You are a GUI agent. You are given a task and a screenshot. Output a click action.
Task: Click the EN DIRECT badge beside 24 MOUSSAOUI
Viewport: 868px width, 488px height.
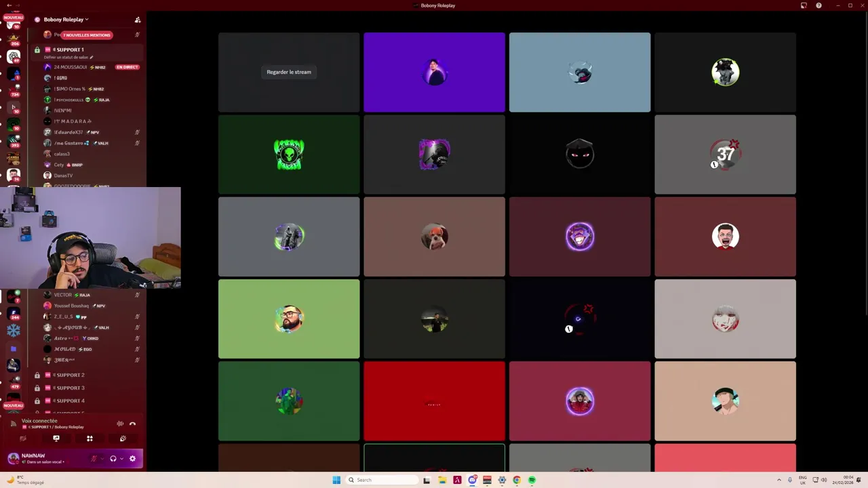point(127,67)
